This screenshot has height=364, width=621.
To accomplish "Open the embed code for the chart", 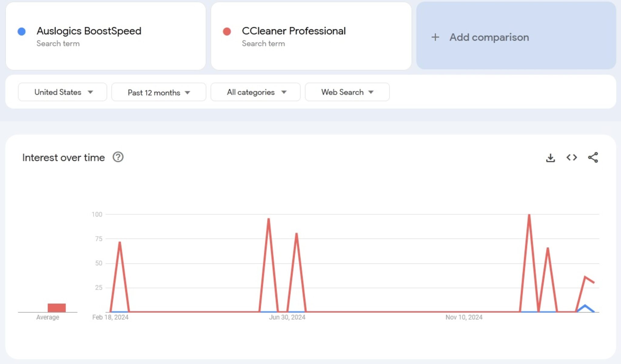I will pyautogui.click(x=572, y=157).
